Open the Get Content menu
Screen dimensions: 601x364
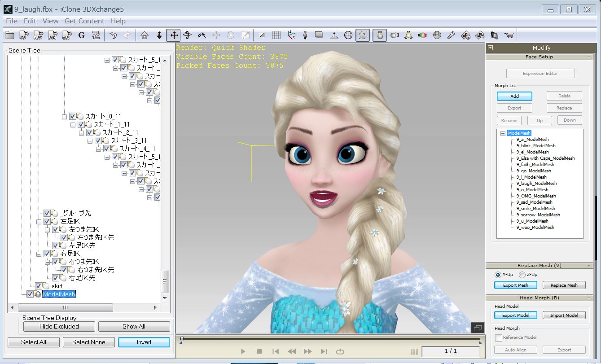pyautogui.click(x=84, y=21)
